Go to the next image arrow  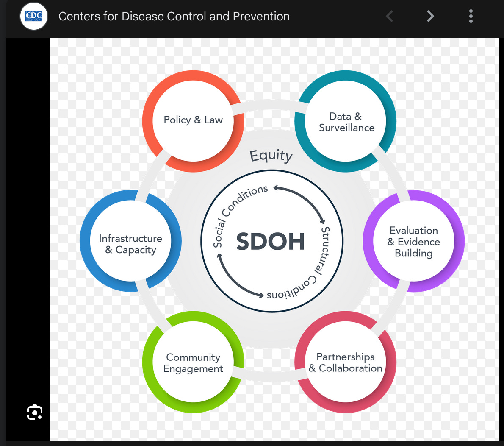pyautogui.click(x=430, y=16)
